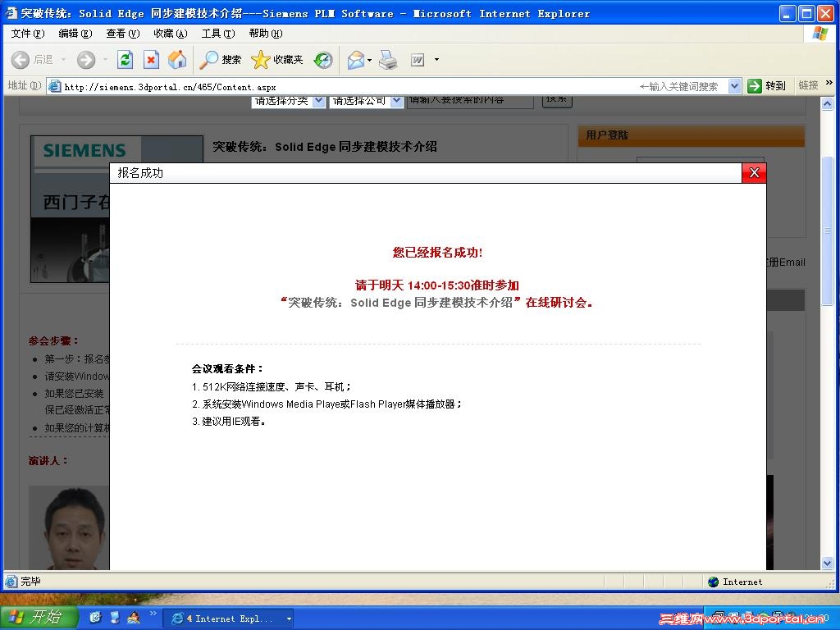Open 编辑(E) menu
Viewport: 840px width, 630px height.
tap(75, 33)
